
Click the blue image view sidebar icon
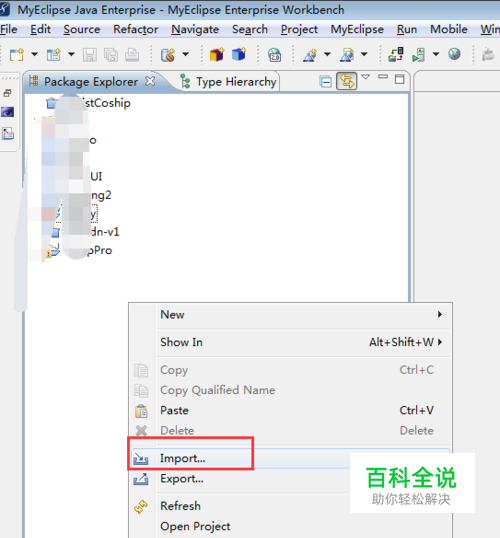click(8, 112)
